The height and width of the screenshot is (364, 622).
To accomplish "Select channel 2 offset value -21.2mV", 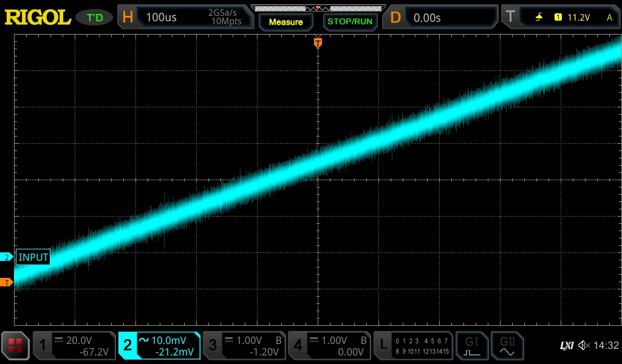I will (174, 352).
